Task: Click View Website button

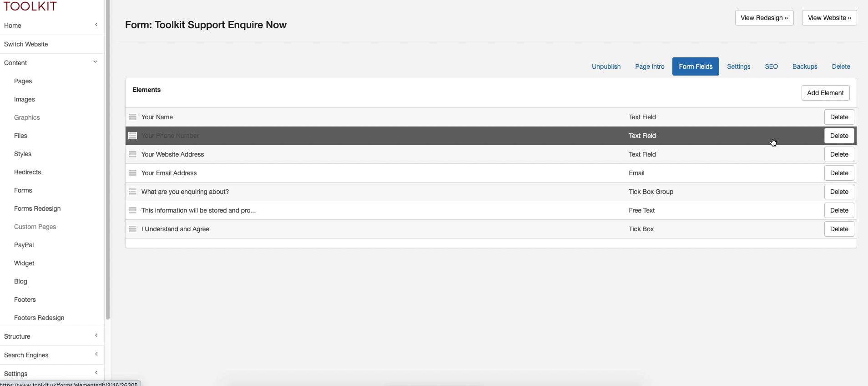Action: (829, 18)
